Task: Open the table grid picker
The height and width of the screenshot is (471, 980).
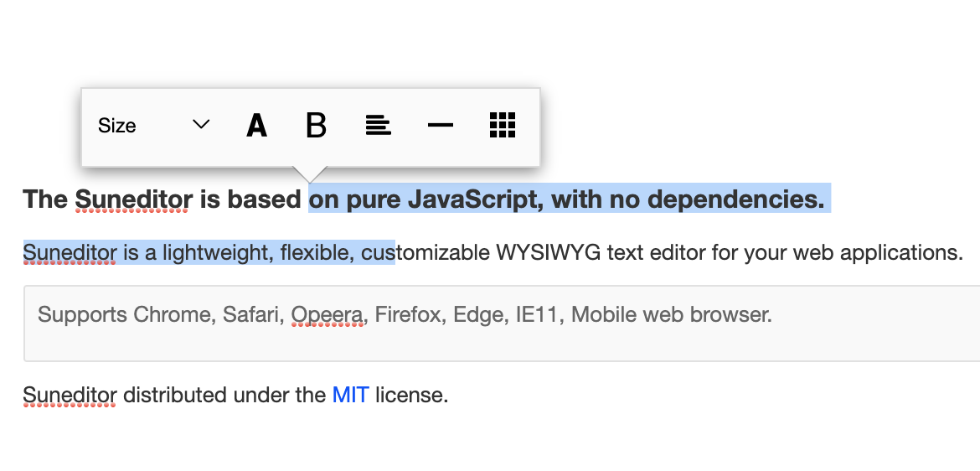Action: (502, 126)
